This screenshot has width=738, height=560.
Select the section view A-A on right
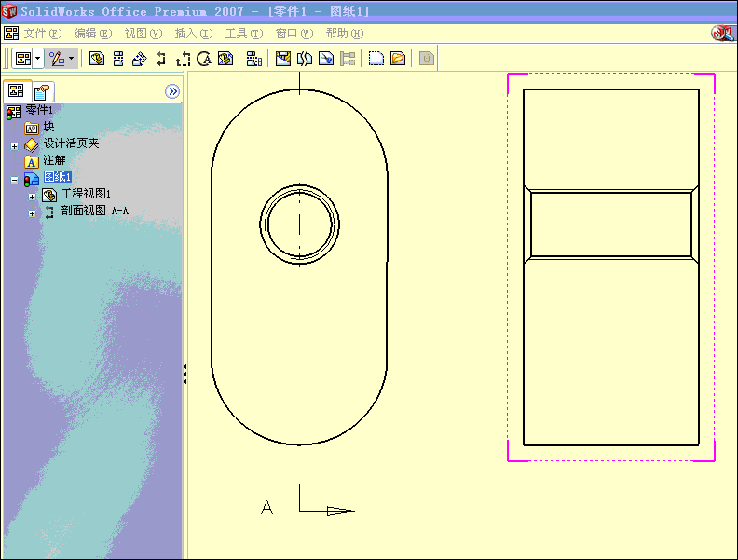click(611, 267)
